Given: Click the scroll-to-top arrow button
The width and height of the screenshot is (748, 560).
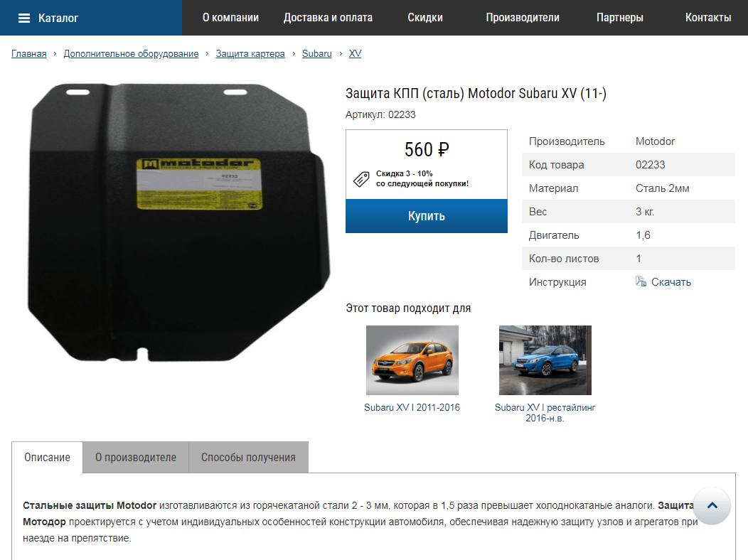Looking at the screenshot, I should [712, 505].
